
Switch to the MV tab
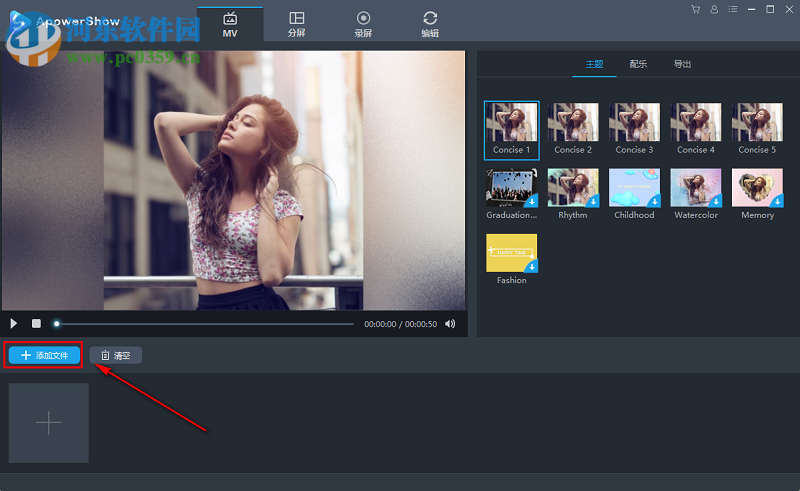(x=230, y=24)
